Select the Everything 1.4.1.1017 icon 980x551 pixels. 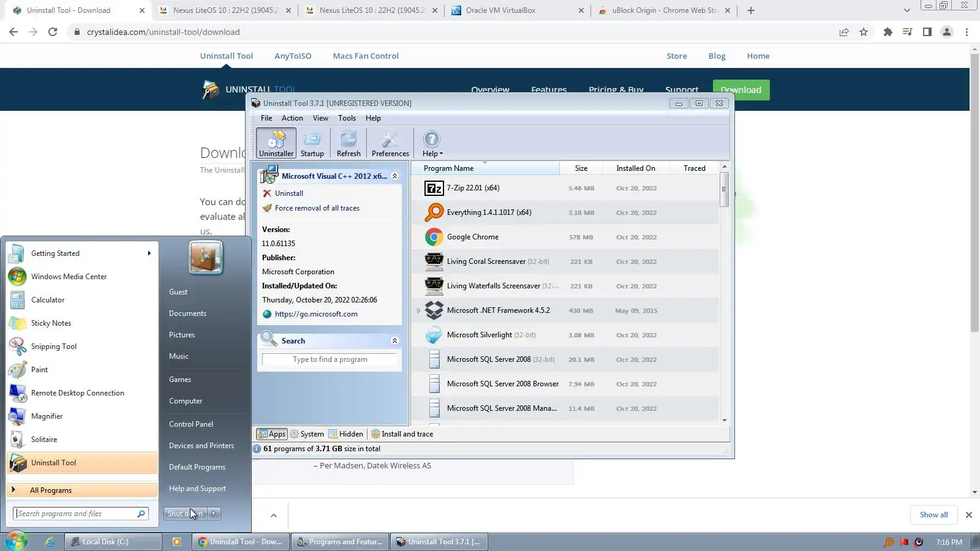[x=434, y=212]
